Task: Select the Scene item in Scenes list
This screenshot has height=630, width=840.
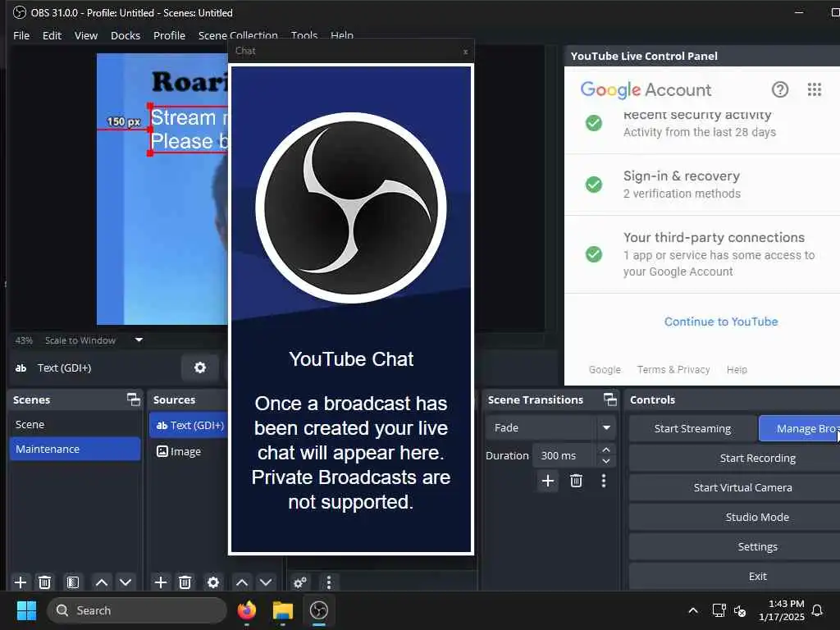Action: [75, 424]
